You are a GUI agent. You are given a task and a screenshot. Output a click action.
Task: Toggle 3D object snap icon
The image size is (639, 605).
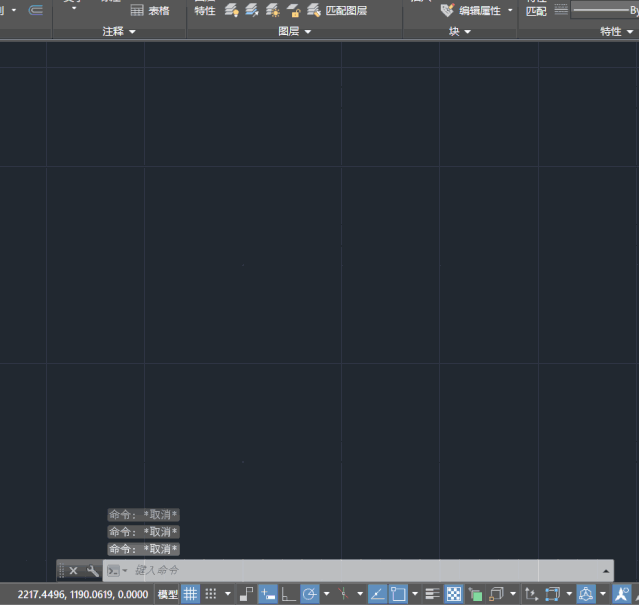point(496,594)
